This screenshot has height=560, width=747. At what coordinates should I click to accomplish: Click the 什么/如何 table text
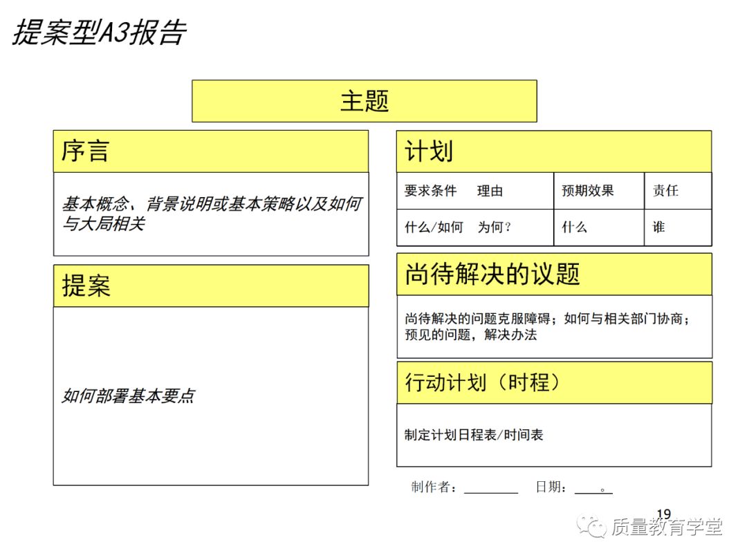point(434,227)
